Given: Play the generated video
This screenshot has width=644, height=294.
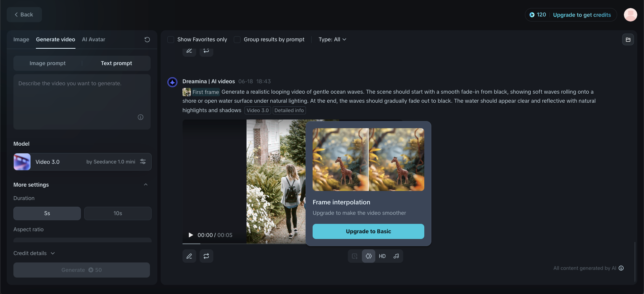Looking at the screenshot, I should coord(191,235).
